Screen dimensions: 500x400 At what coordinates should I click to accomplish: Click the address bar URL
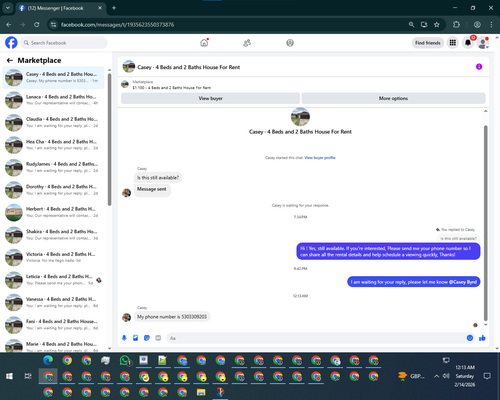(117, 25)
